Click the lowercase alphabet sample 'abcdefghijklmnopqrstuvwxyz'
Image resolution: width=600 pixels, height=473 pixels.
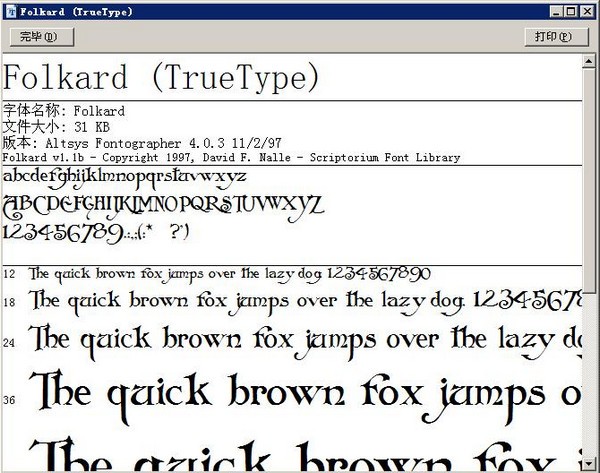(x=125, y=179)
